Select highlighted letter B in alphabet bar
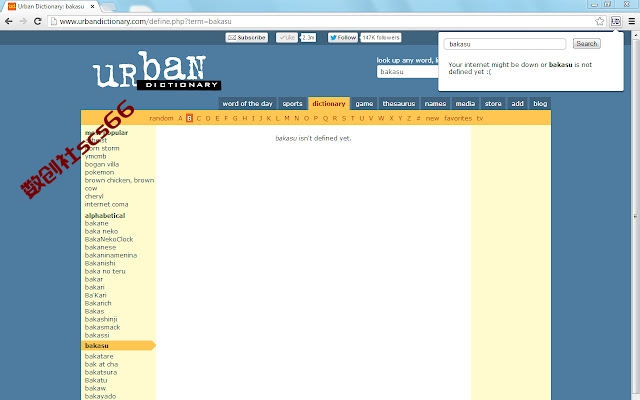The image size is (640, 400). tap(189, 118)
